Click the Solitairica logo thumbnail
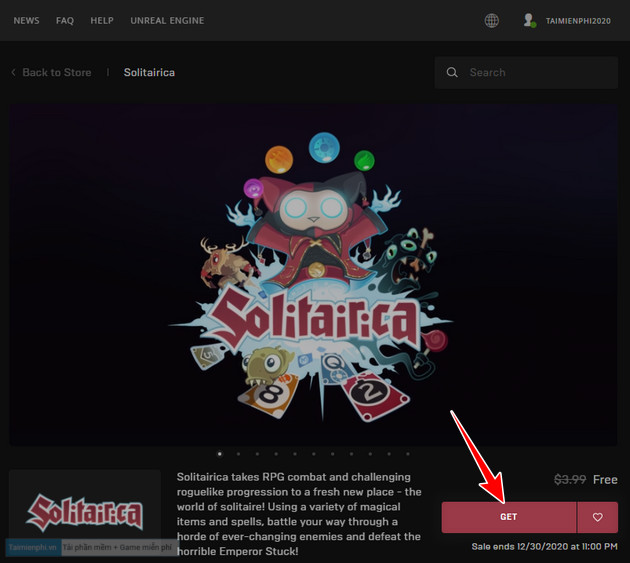The width and height of the screenshot is (630, 563). (x=85, y=512)
